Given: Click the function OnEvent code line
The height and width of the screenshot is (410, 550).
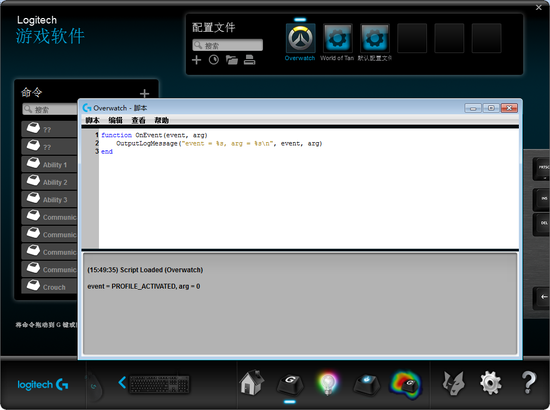Looking at the screenshot, I should point(154,135).
